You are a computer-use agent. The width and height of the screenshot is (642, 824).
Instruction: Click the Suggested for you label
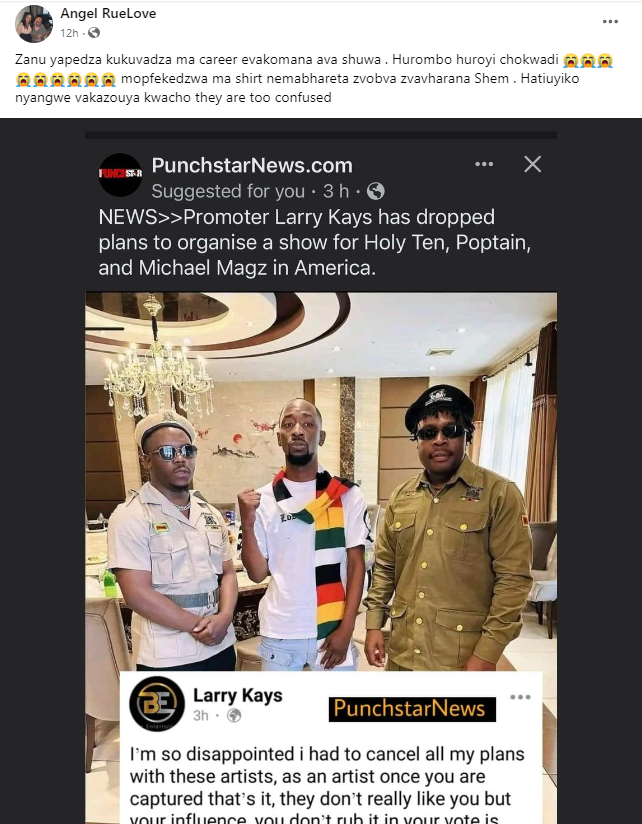(x=228, y=191)
